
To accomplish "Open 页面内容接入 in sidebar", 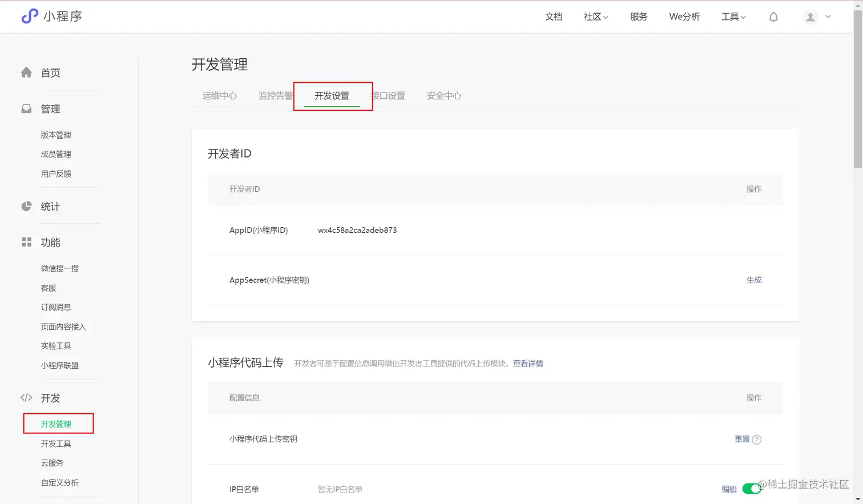I will point(63,326).
